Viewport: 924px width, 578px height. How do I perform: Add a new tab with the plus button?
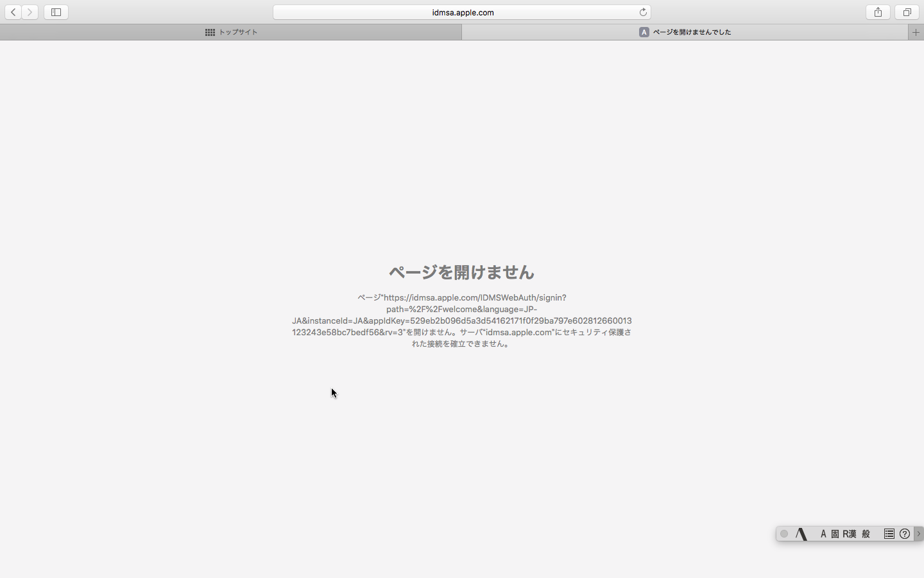(916, 32)
